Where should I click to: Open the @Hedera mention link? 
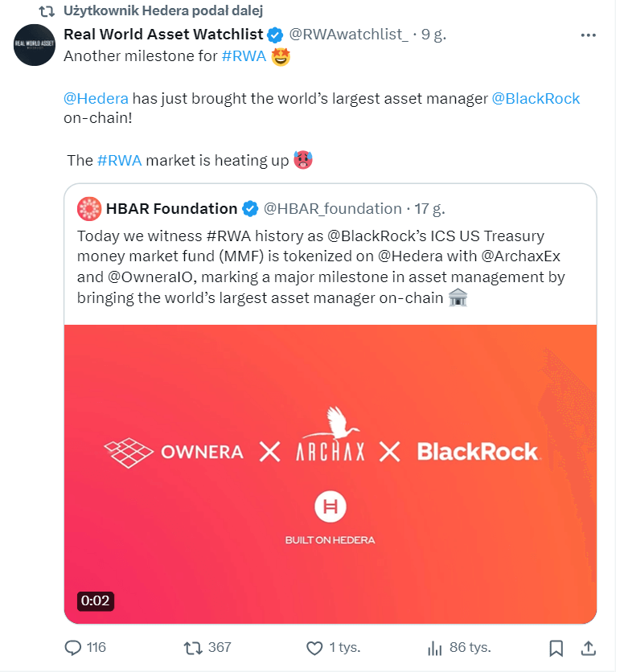(x=96, y=98)
